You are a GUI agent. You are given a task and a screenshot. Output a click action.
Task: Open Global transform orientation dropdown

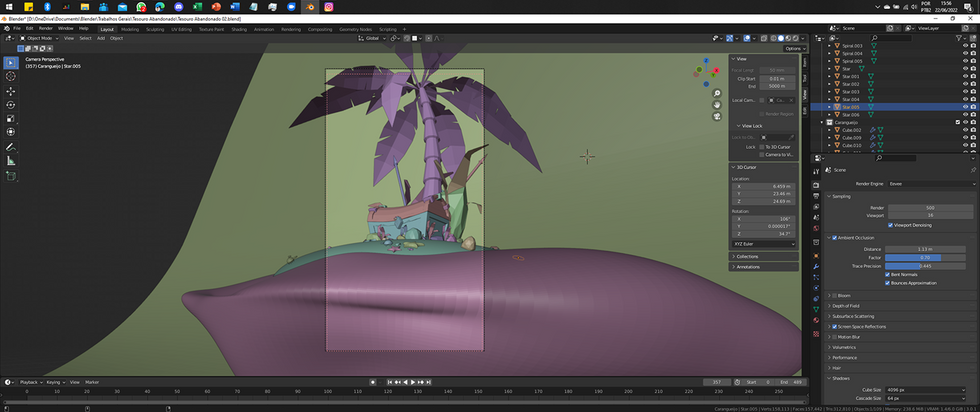(x=372, y=38)
